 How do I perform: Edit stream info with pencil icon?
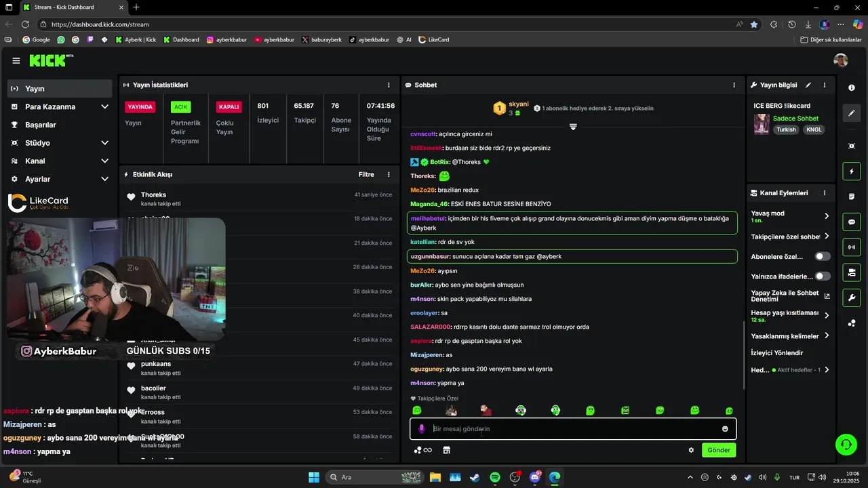pyautogui.click(x=808, y=85)
